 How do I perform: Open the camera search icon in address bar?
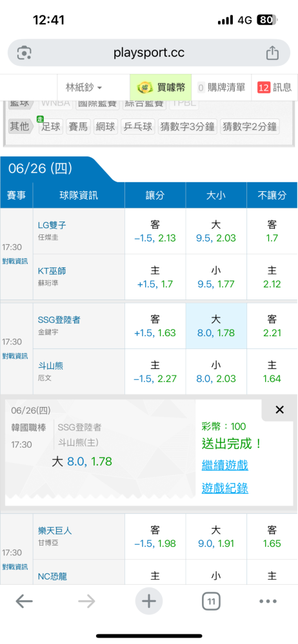(x=25, y=53)
